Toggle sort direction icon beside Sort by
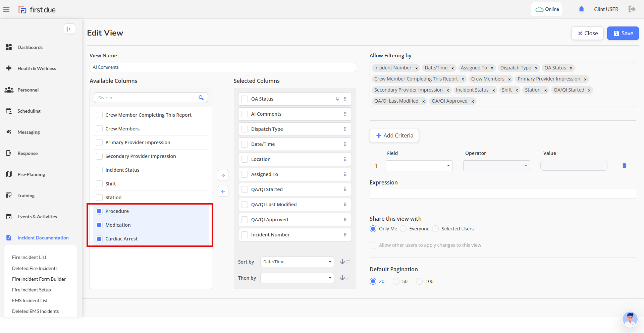The width and height of the screenshot is (644, 333). 344,262
